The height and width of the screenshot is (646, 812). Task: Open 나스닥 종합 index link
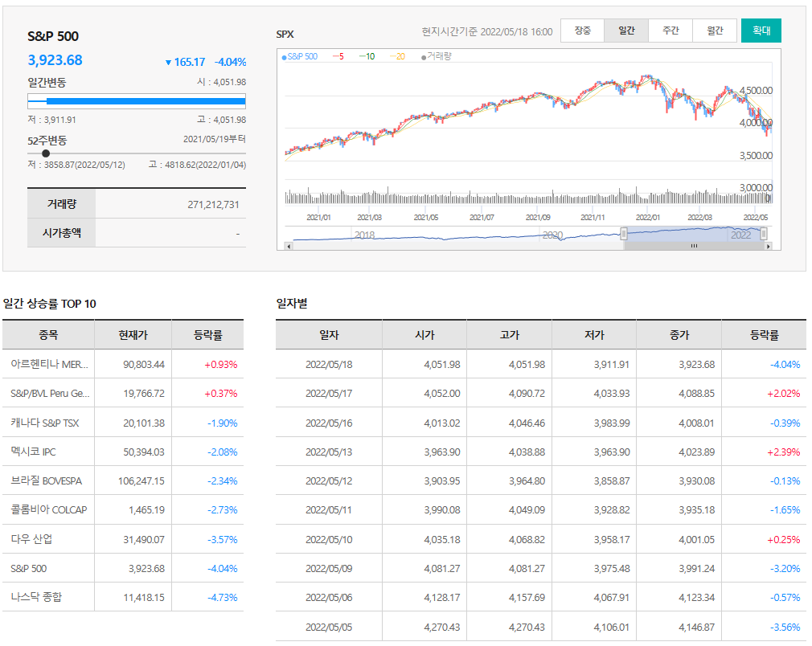35,597
